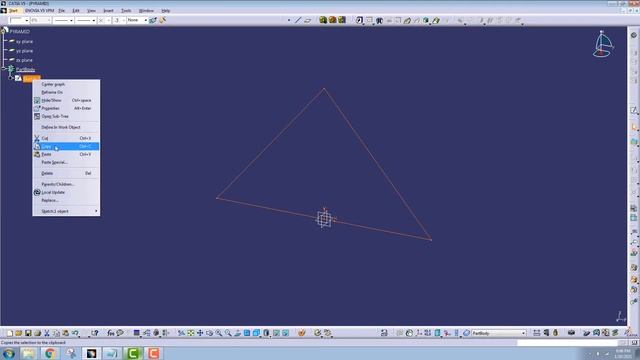Click the Apply Material icon

302,333
